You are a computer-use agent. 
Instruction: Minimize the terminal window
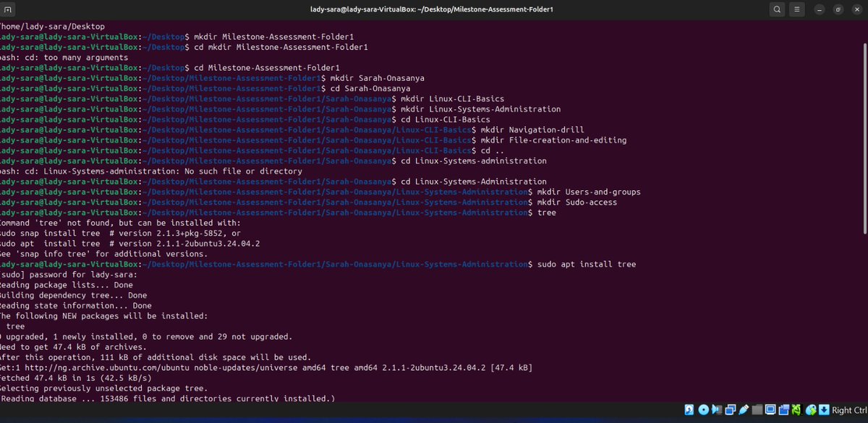click(x=821, y=10)
